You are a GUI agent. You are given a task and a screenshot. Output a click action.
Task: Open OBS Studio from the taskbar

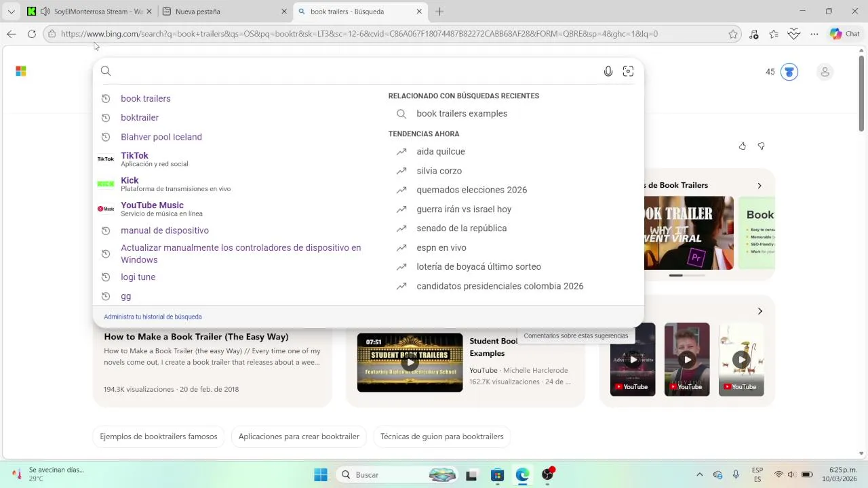(547, 475)
